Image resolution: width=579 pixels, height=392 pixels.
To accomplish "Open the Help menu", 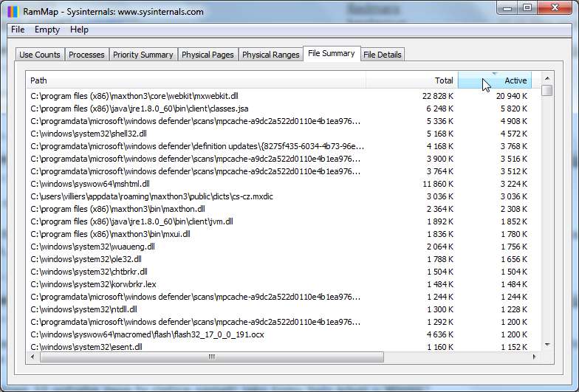I will coord(79,30).
